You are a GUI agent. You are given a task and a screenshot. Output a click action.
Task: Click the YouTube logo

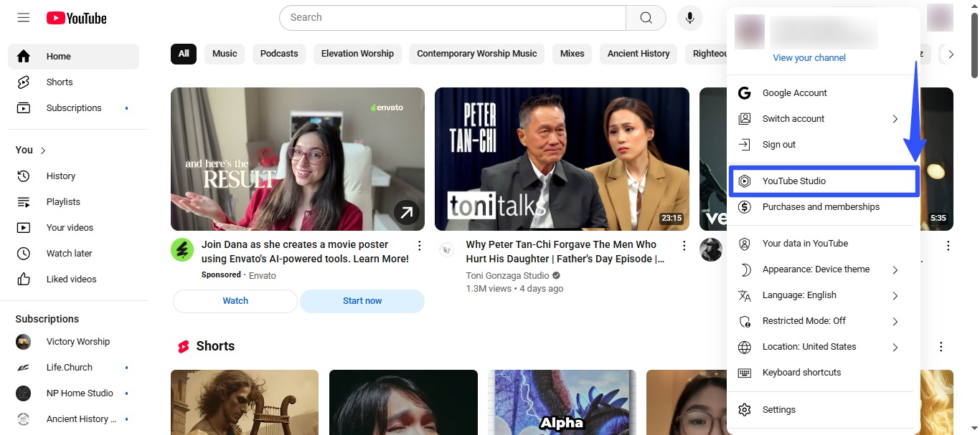click(x=75, y=17)
